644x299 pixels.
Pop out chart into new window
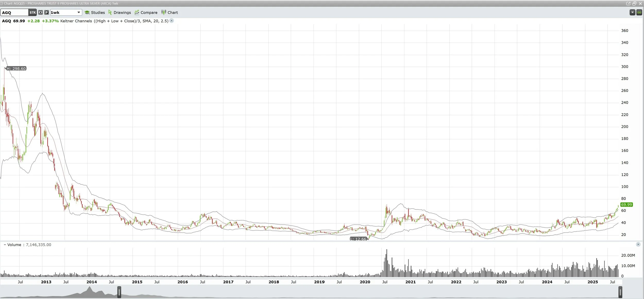[628, 4]
